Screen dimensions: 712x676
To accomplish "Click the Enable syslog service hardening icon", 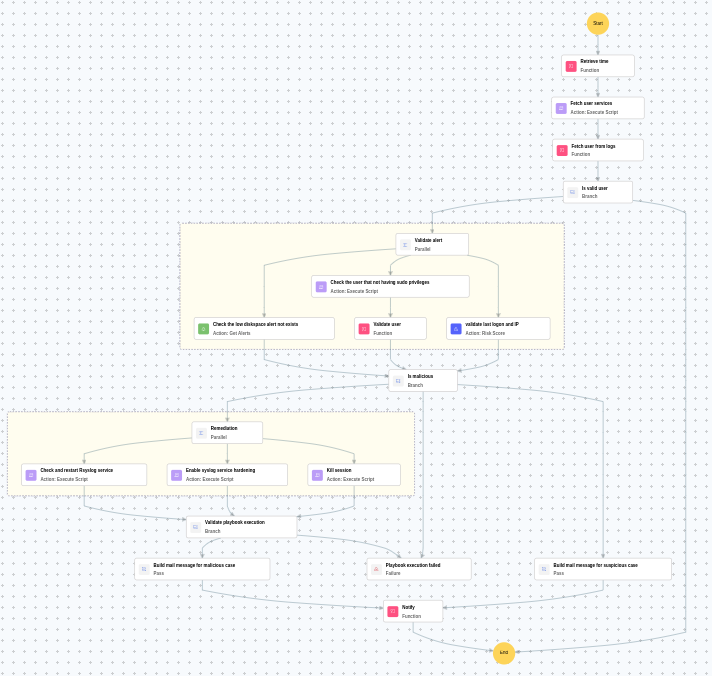I will coord(176,475).
